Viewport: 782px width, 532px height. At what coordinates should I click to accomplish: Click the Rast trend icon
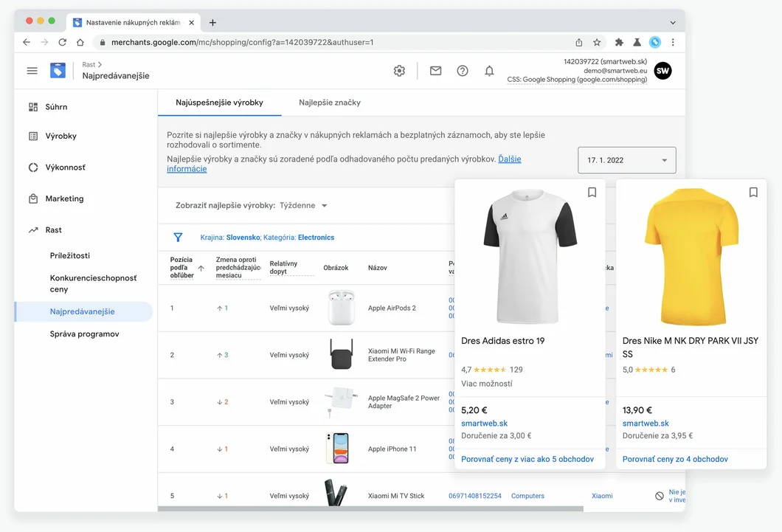33,230
